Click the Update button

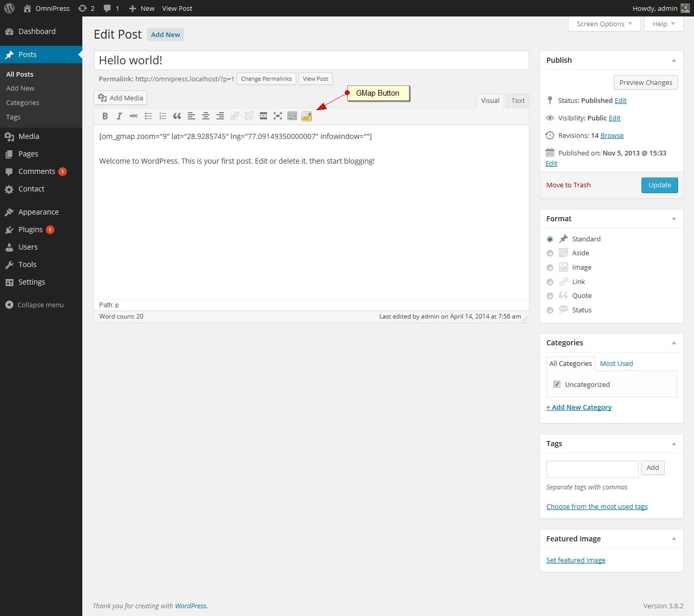(x=660, y=185)
